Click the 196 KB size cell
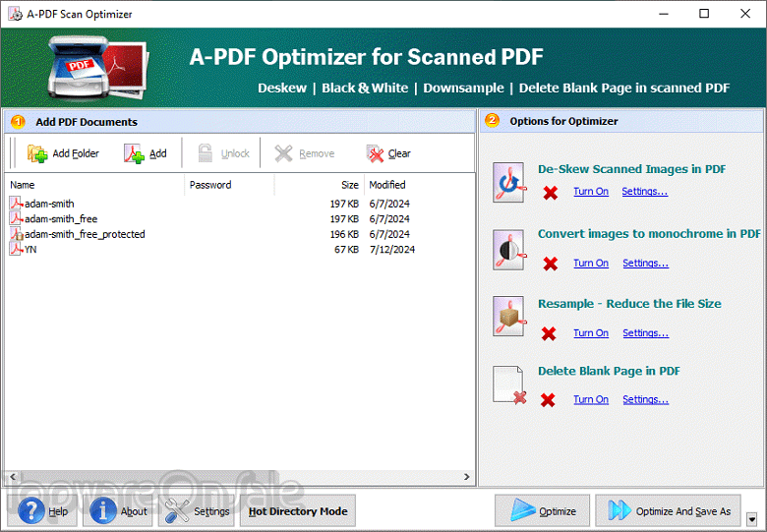 coord(344,234)
